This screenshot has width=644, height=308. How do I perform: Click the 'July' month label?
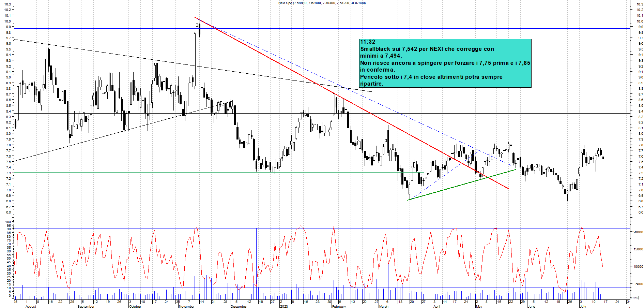tap(583, 306)
